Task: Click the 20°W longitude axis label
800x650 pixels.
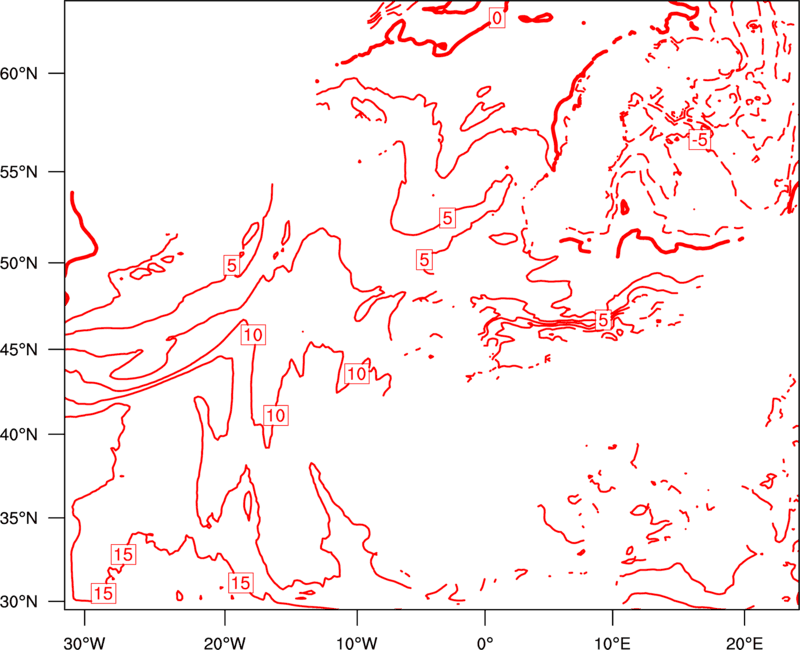Action: 225,643
